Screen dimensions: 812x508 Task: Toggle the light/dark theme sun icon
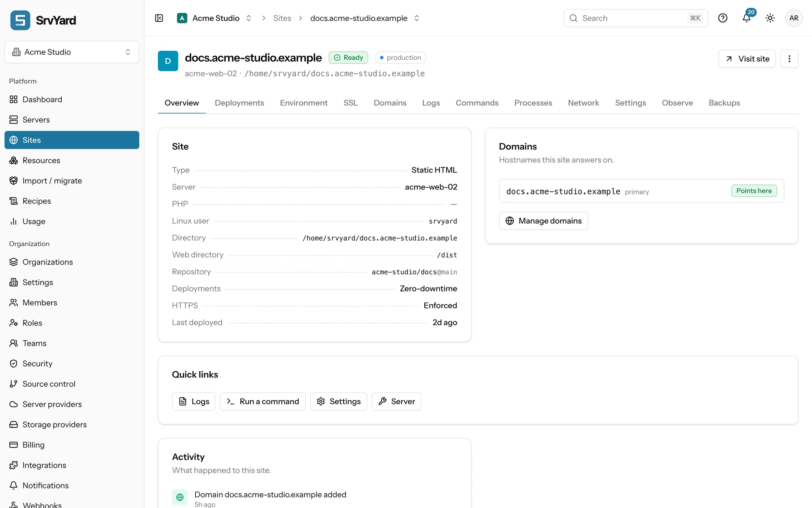[770, 18]
